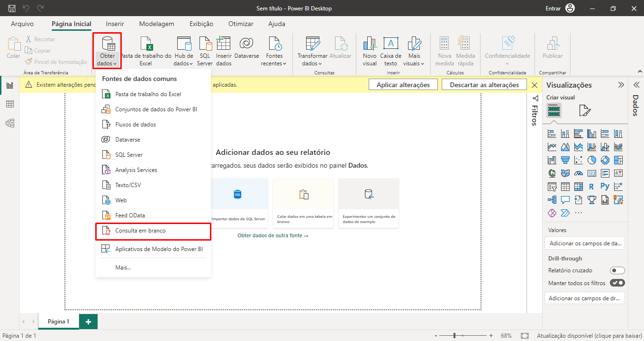Select the Python visual icon

[605, 187]
